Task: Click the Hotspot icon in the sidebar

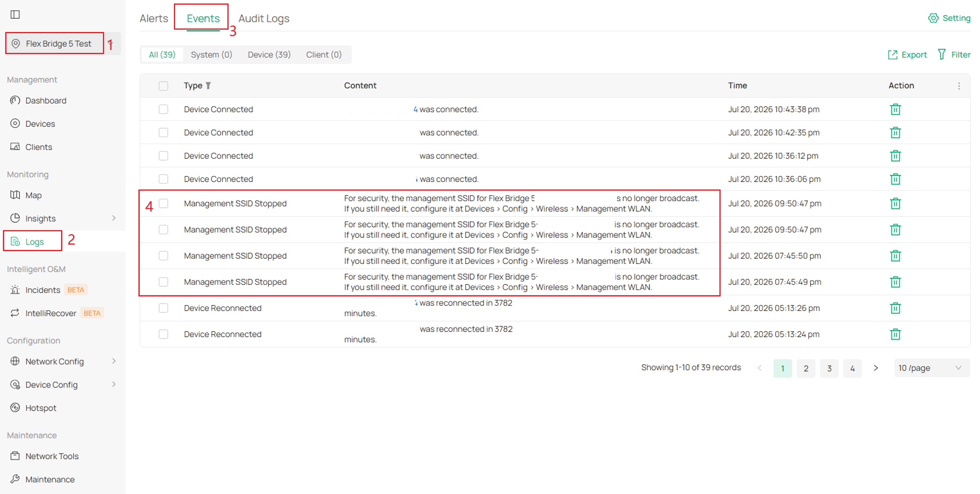Action: 15,408
